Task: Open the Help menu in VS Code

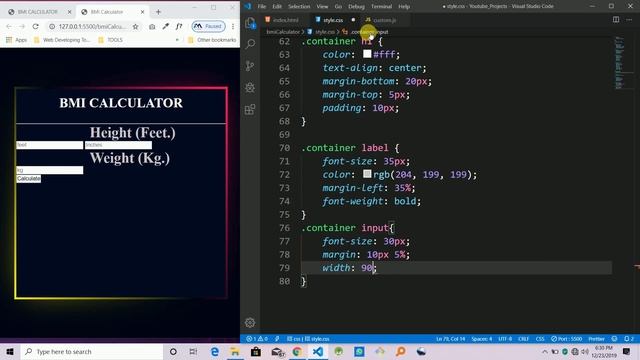Action: (x=404, y=7)
